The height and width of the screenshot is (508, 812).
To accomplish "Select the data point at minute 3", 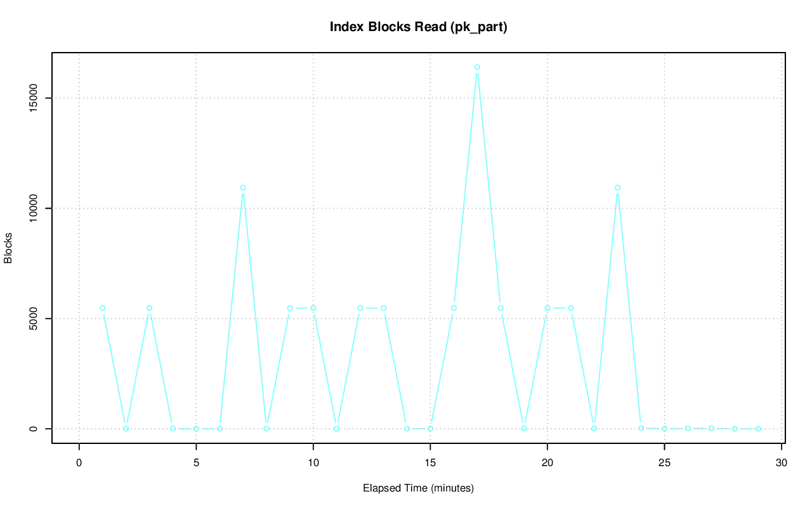I will pos(149,308).
